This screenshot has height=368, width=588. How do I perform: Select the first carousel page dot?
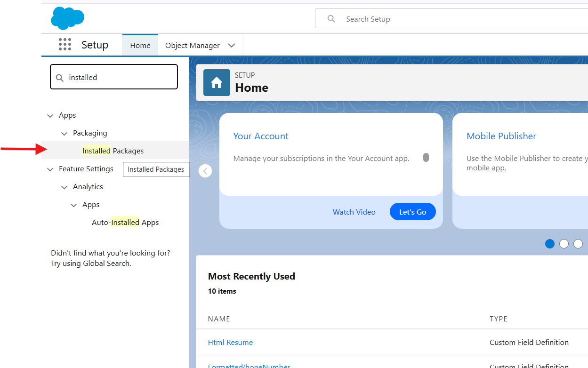550,244
